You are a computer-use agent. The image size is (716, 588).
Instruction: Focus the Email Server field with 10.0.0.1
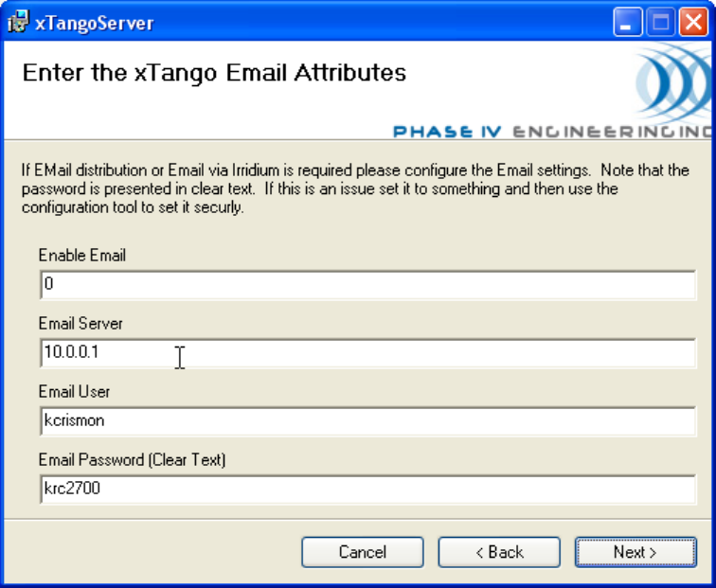tap(367, 353)
